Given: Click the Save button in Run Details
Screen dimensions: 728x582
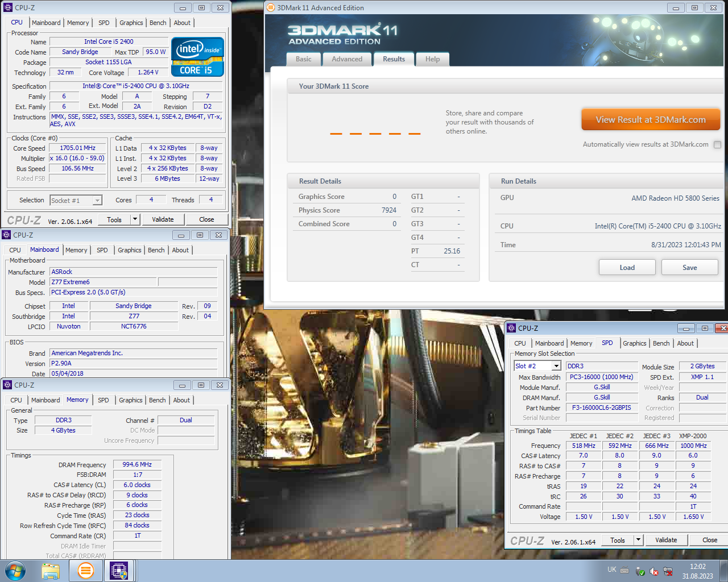Looking at the screenshot, I should pos(690,268).
